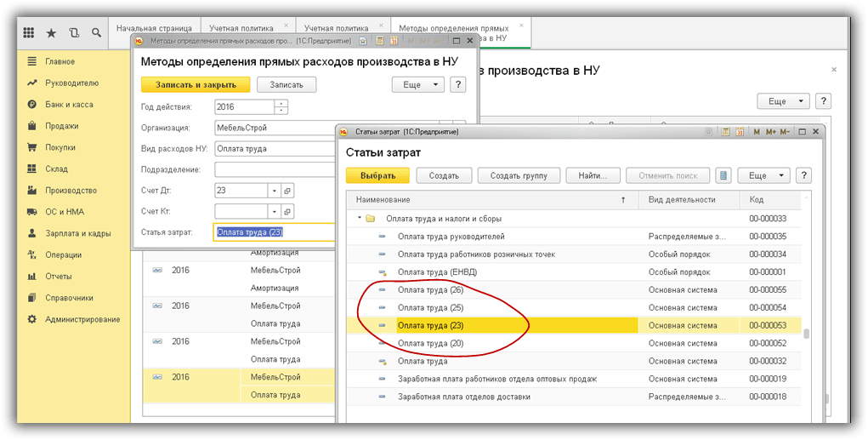Switch to the Начальная страница tab
The width and height of the screenshot is (868, 440).
[154, 28]
